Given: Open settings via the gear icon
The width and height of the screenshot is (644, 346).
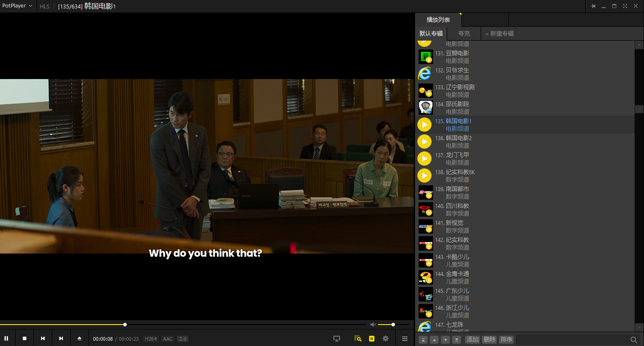Looking at the screenshot, I should coord(386,339).
